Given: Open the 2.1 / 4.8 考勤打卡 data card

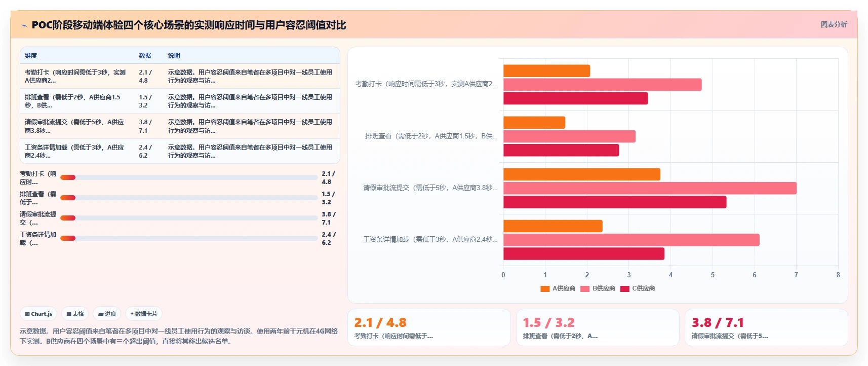Looking at the screenshot, I should pos(429,327).
